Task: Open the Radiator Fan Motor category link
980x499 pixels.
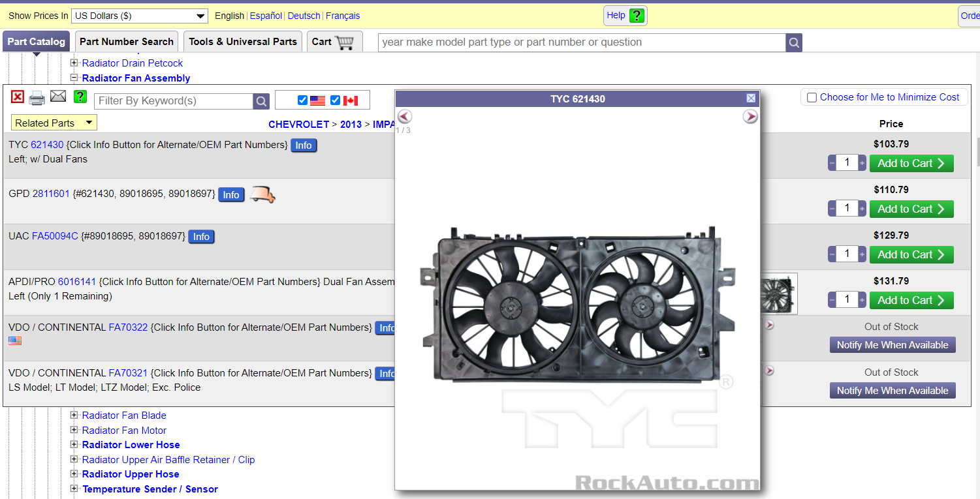Action: (x=124, y=431)
